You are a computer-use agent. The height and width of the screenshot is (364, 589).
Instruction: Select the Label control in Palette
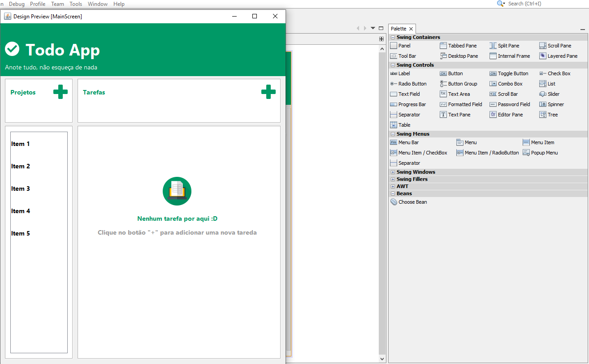click(x=400, y=73)
